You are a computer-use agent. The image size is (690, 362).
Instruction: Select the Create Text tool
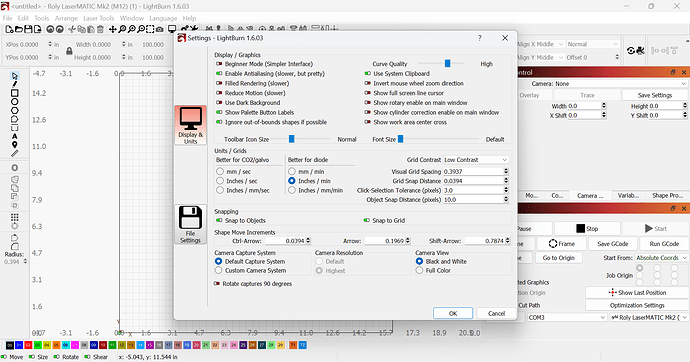coord(15,136)
